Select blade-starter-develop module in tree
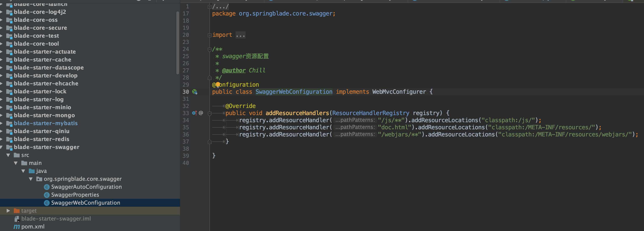The image size is (644, 231). [x=46, y=76]
